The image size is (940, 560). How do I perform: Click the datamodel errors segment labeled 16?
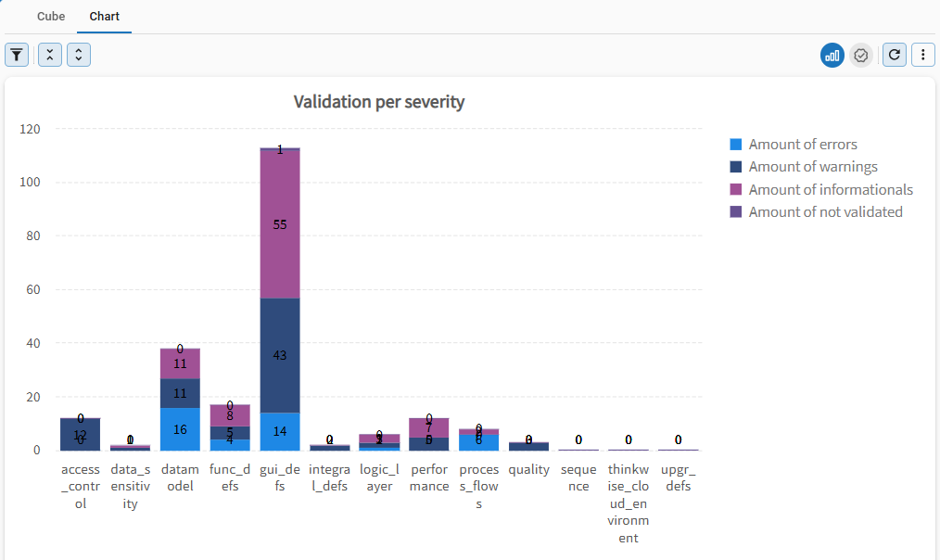point(180,429)
